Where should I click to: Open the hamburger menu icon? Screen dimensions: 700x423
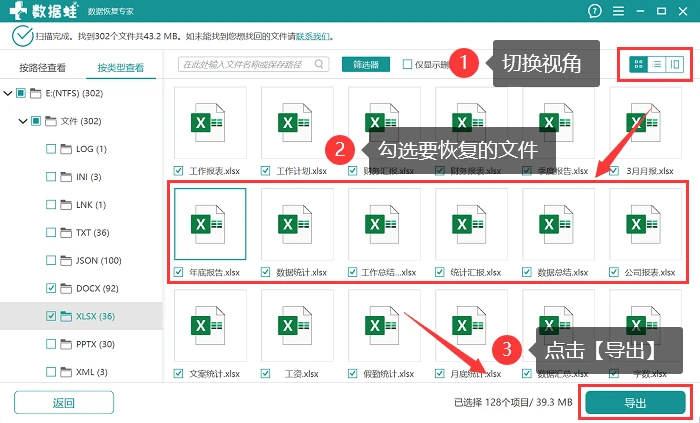pos(618,11)
